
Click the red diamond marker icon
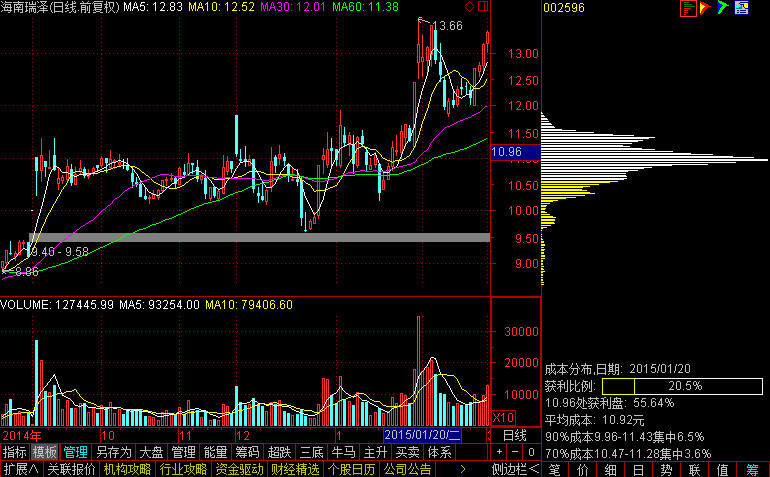click(x=469, y=7)
